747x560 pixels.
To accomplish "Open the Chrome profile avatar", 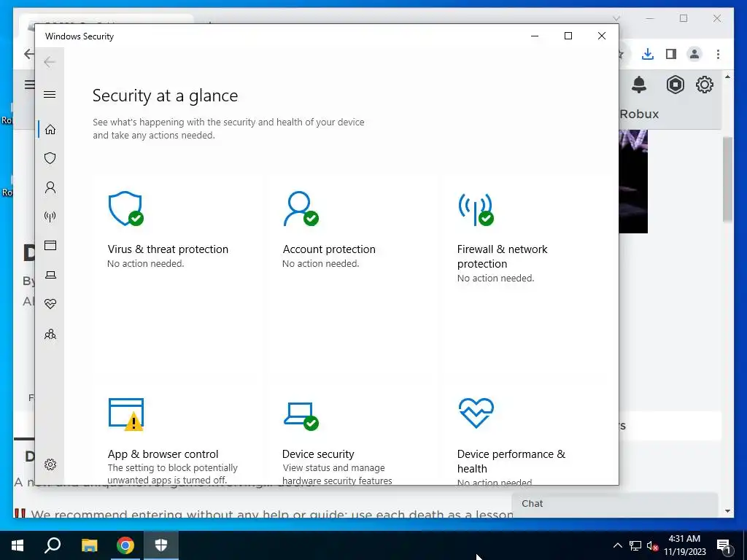I will (694, 54).
